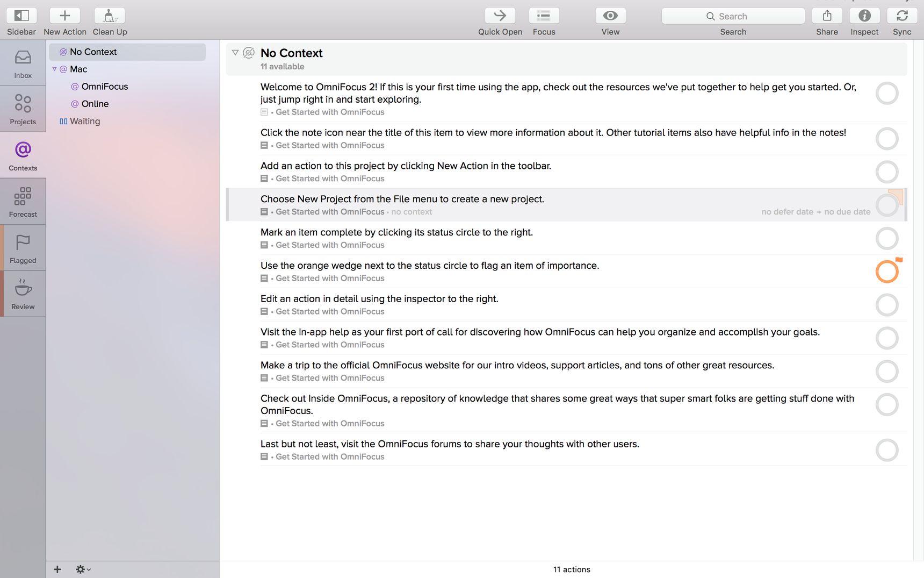Screen dimensions: 924x578
Task: Mark 'Mark an item complete' as done
Action: pyautogui.click(x=887, y=238)
